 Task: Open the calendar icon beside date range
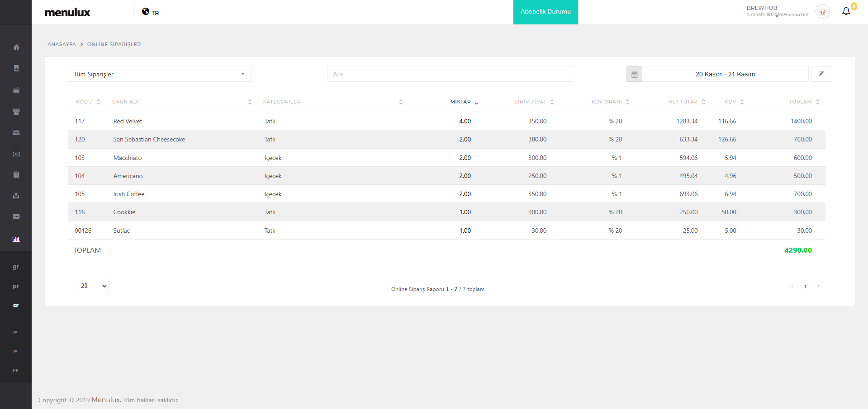634,74
